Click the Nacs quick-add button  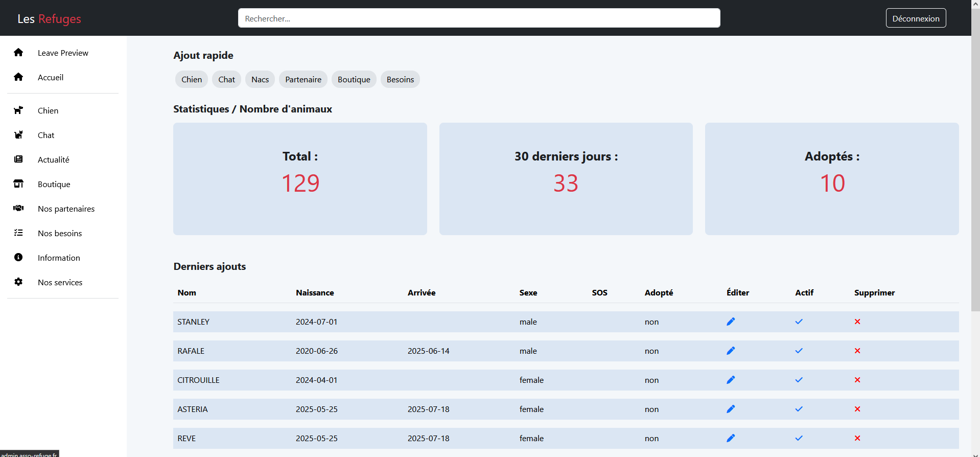pyautogui.click(x=260, y=80)
